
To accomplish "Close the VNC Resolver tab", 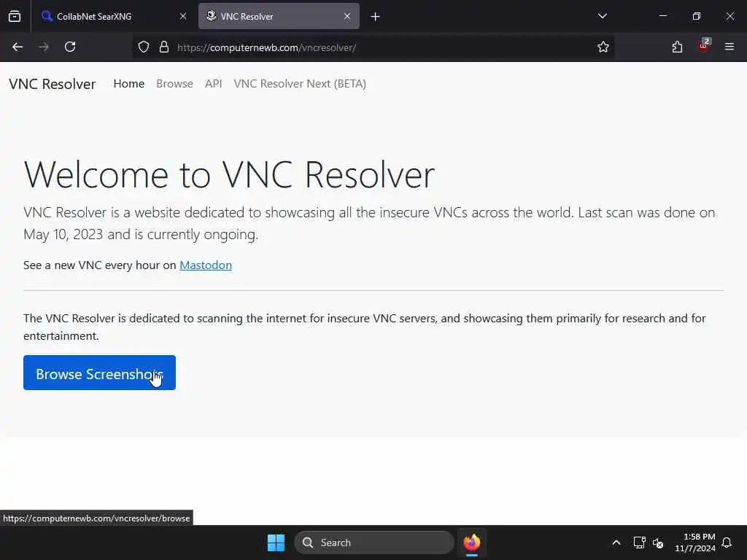I will click(347, 16).
